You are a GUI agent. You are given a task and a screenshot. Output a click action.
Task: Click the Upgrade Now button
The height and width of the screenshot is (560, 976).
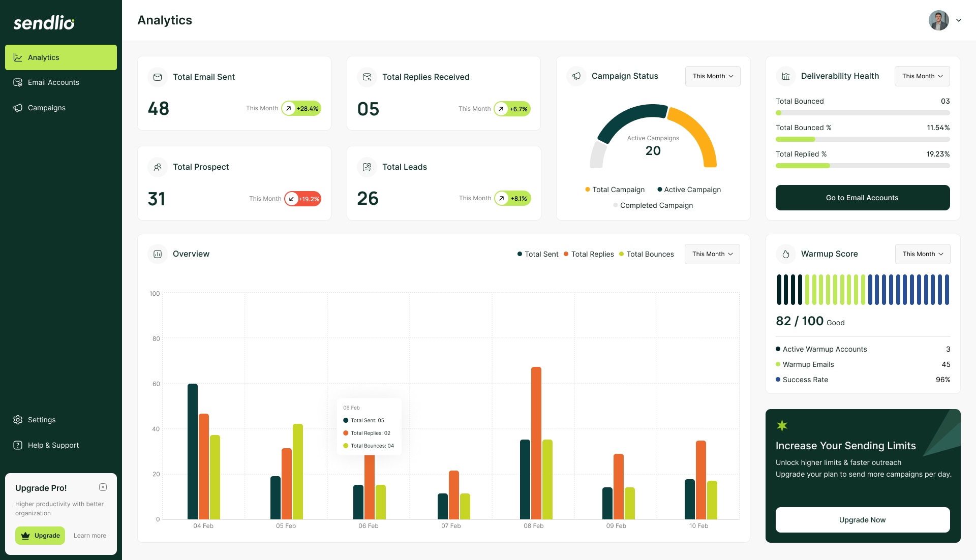862,519
